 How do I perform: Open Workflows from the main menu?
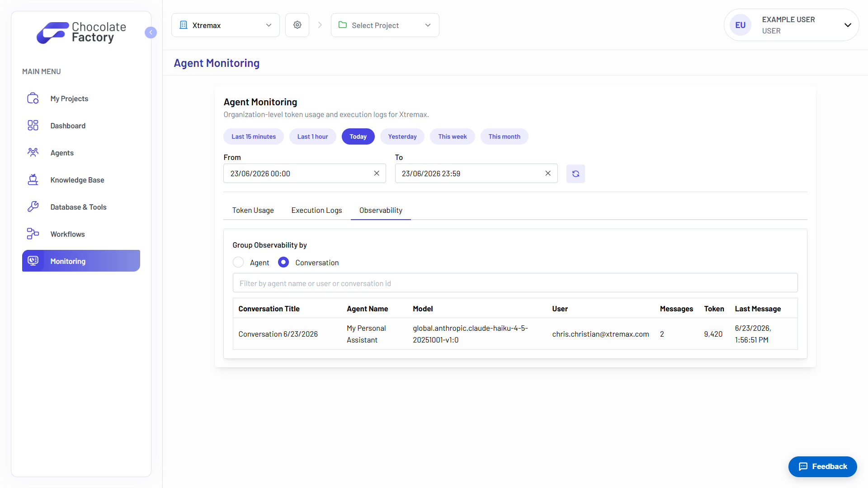(81, 234)
